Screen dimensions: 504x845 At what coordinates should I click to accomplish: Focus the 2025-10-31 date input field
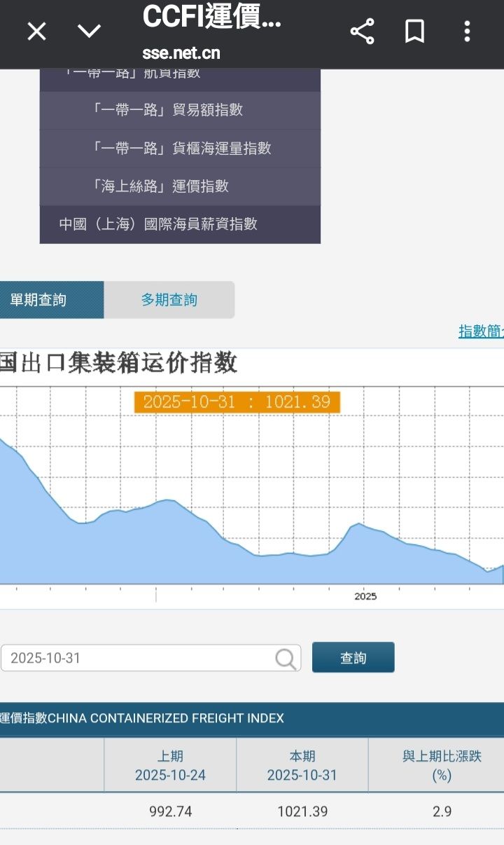pos(150,658)
